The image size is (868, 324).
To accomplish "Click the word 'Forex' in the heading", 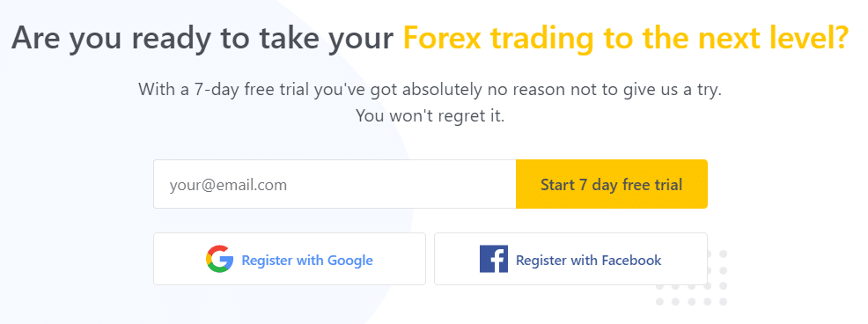I will 441,38.
